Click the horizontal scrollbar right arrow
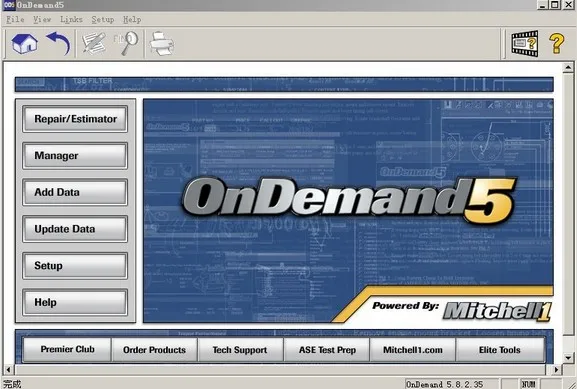 pyautogui.click(x=557, y=369)
